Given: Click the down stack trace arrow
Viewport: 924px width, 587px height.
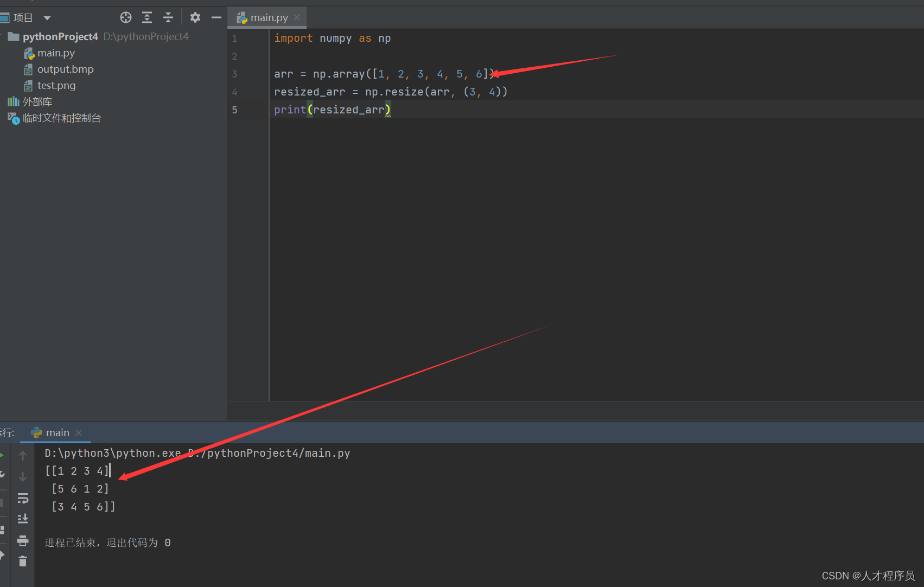Looking at the screenshot, I should click(x=23, y=476).
